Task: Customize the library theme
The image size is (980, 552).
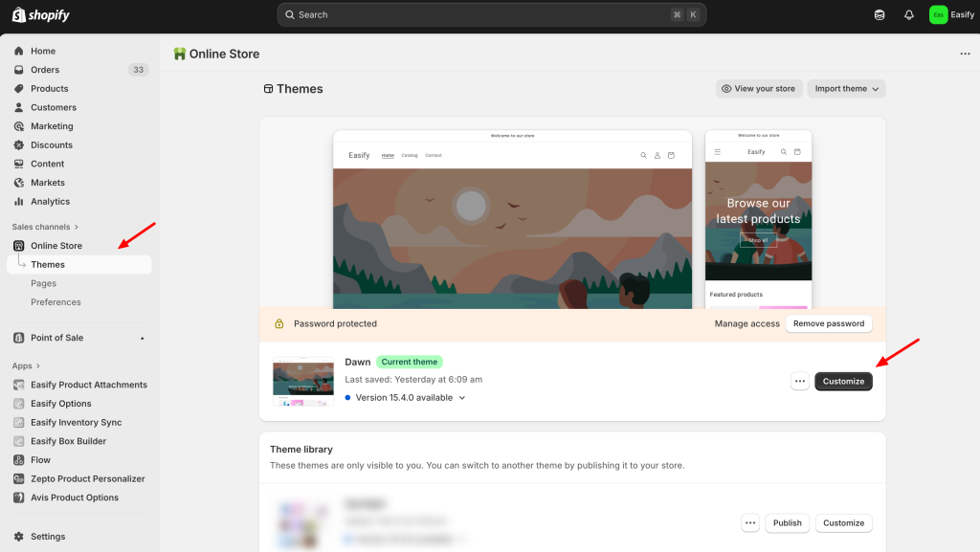Action: (x=843, y=522)
